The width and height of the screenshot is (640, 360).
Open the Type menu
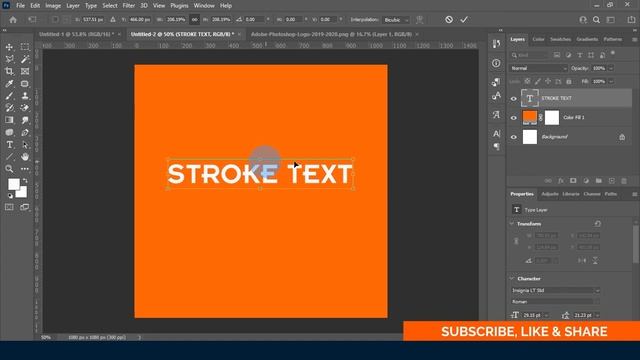(91, 6)
